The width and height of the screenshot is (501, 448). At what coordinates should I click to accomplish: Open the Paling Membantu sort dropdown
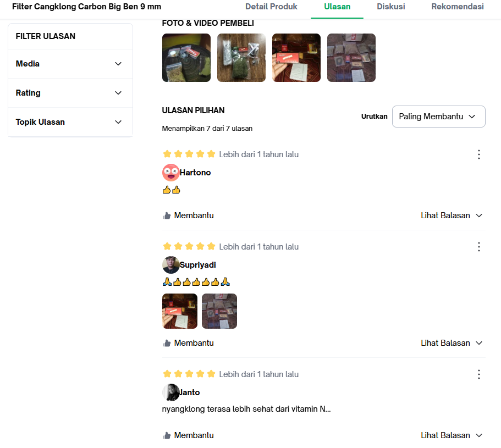(439, 117)
